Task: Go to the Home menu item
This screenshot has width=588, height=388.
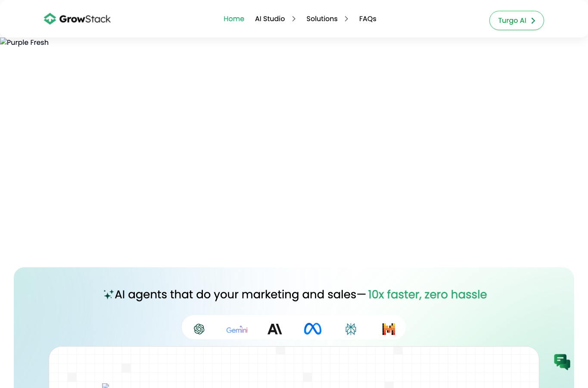Action: (234, 19)
